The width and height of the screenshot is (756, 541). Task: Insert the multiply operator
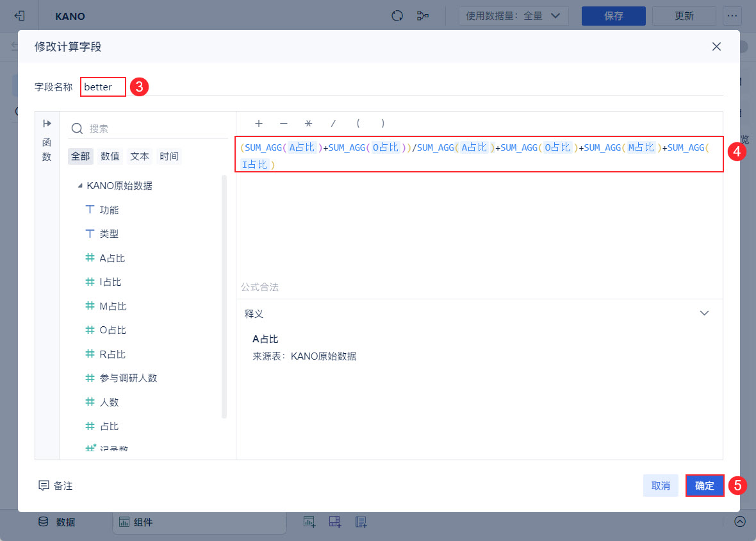coord(309,124)
